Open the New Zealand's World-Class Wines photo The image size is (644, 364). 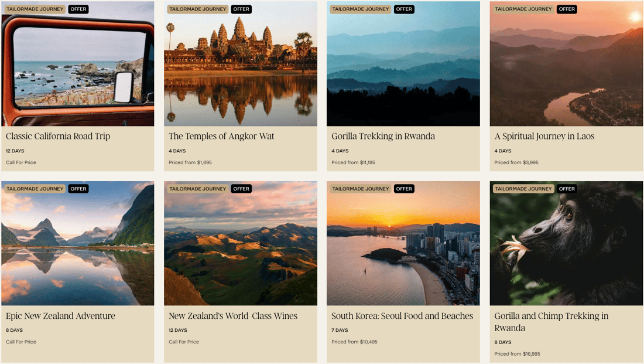tap(241, 243)
